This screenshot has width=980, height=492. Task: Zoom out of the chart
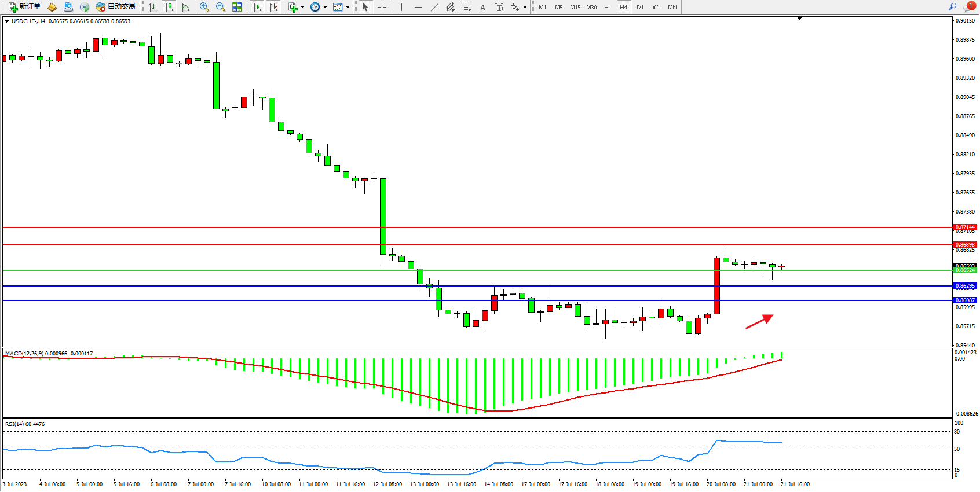[221, 7]
